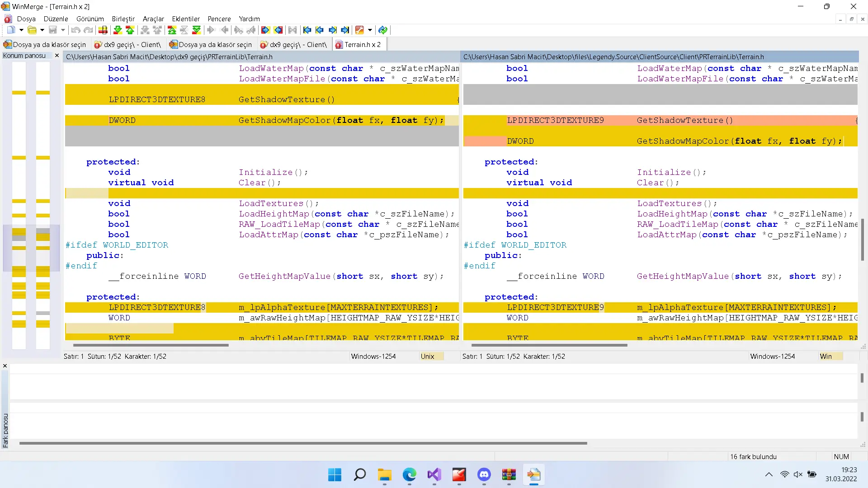Copy all differences to right icon
This screenshot has width=868, height=488.
(x=265, y=30)
